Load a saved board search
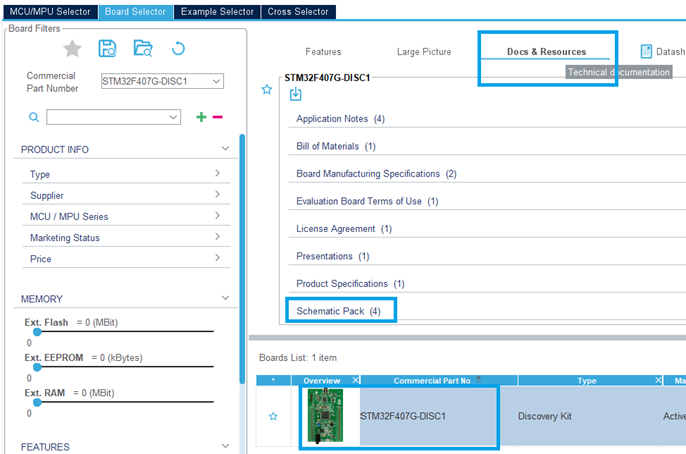Image resolution: width=686 pixels, height=454 pixels. click(x=143, y=49)
